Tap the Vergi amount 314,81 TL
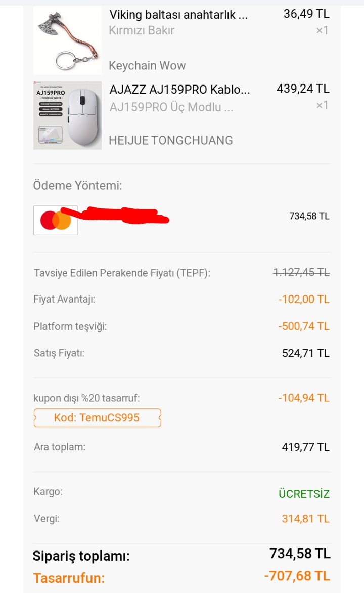364x593 pixels. click(305, 519)
